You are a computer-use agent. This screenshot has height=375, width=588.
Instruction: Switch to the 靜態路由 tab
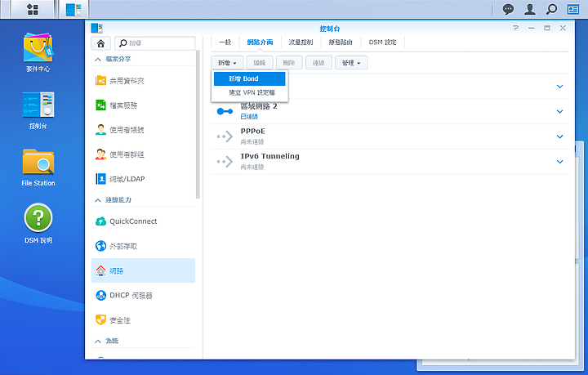click(341, 42)
